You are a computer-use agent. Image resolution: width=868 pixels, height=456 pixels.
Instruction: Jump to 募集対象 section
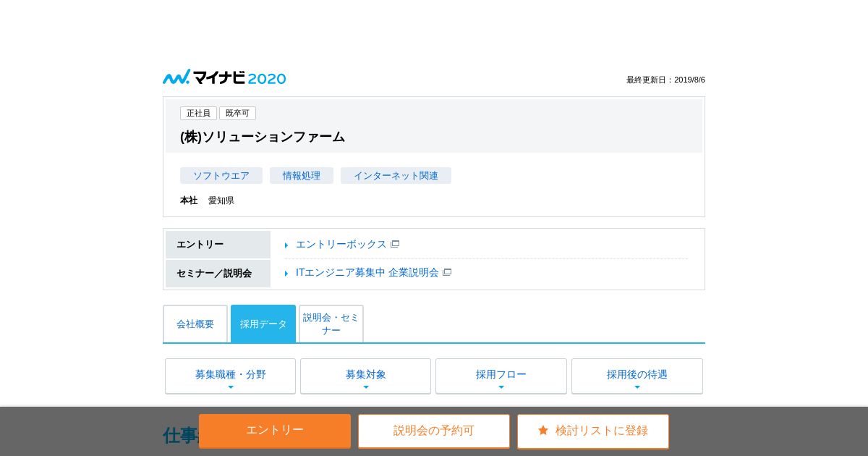pyautogui.click(x=365, y=376)
